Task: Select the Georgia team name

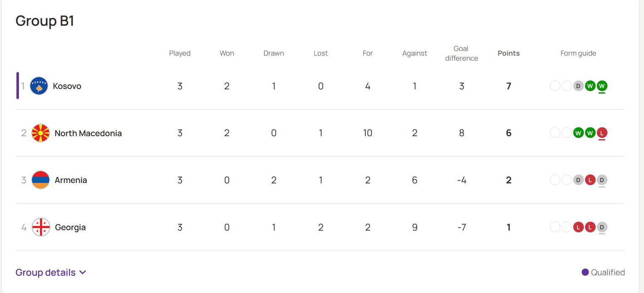Action: (70, 227)
